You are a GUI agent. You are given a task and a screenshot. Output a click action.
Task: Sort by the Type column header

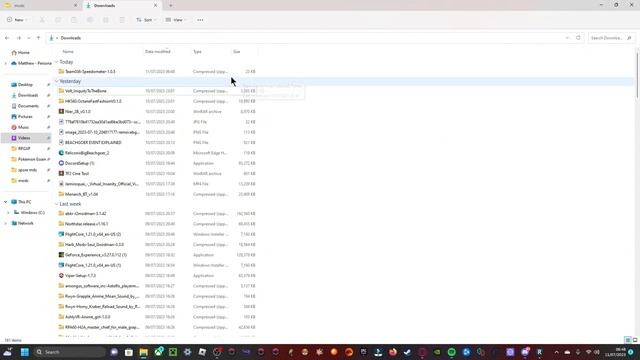[x=197, y=51]
